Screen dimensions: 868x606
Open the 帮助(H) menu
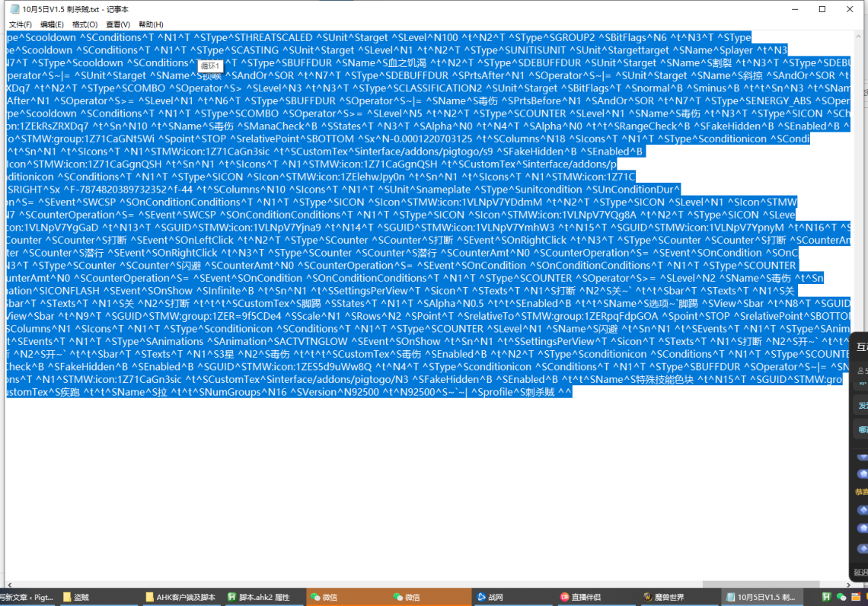(151, 24)
